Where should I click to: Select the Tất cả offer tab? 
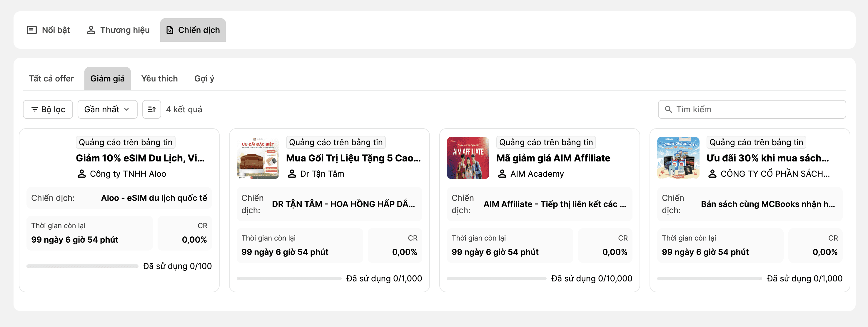click(x=51, y=79)
